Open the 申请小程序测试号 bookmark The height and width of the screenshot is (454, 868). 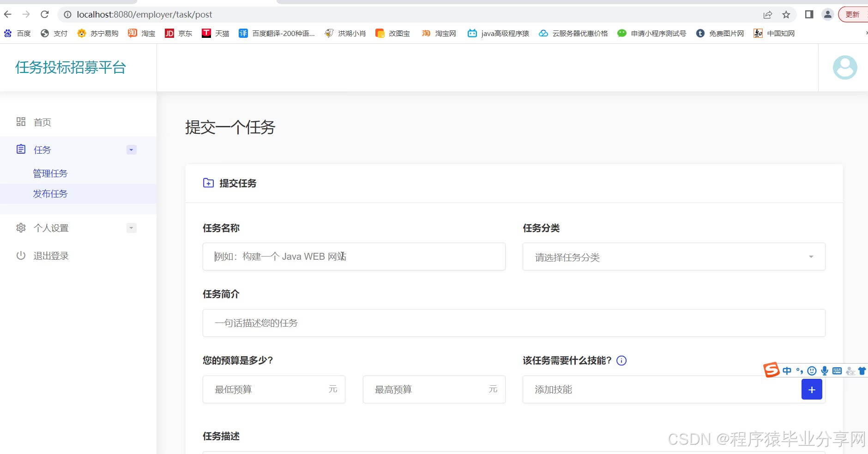coord(651,33)
